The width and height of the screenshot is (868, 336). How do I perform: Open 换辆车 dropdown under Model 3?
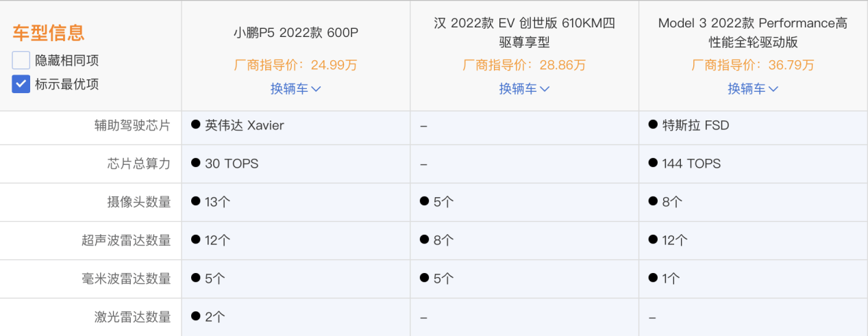pyautogui.click(x=753, y=89)
